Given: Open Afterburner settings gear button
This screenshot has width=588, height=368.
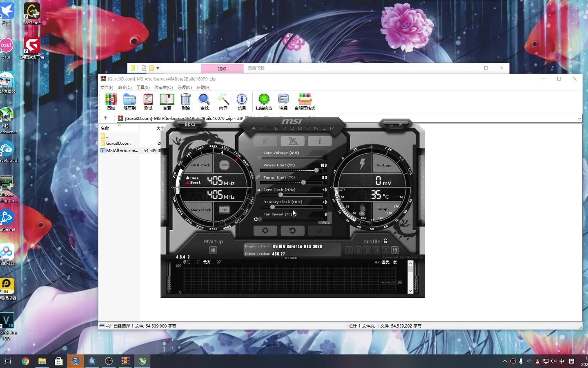Looking at the screenshot, I should point(265,231).
